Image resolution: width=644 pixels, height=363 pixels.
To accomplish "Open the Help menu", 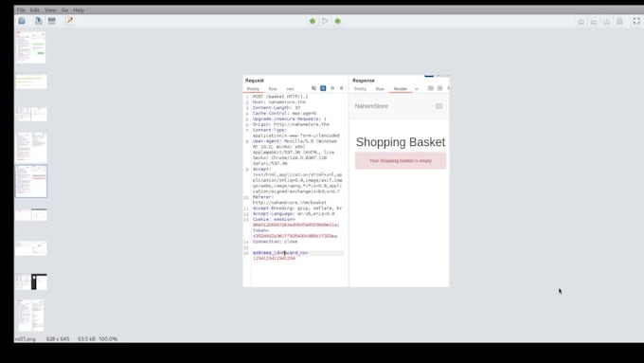I will click(79, 9).
